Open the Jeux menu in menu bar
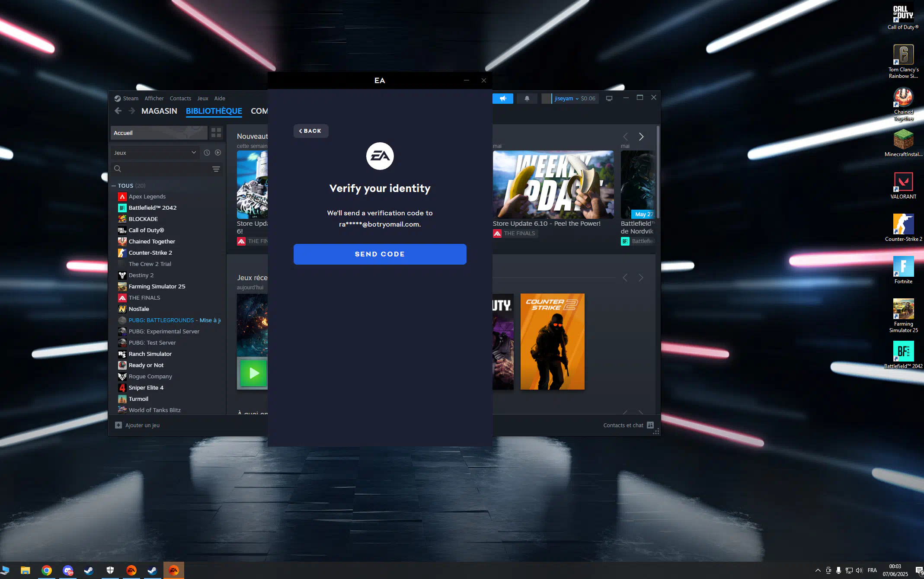The height and width of the screenshot is (579, 924). coord(203,98)
